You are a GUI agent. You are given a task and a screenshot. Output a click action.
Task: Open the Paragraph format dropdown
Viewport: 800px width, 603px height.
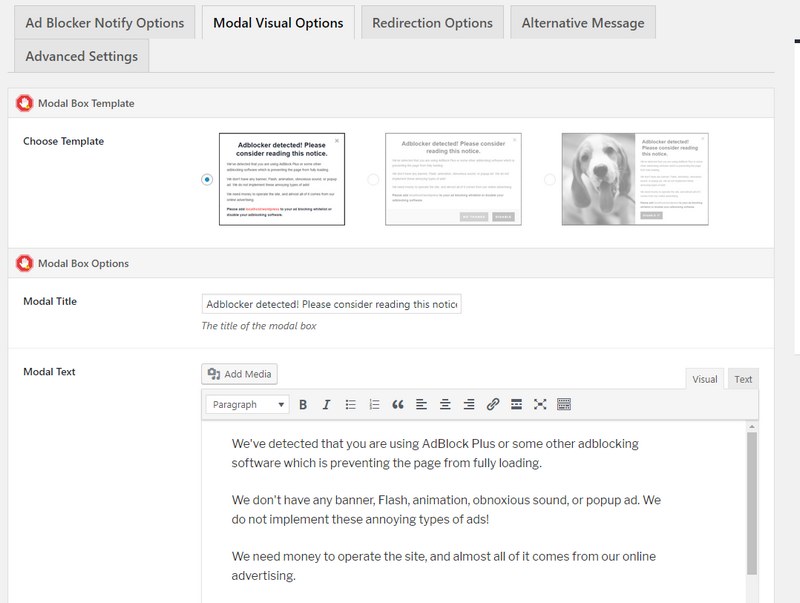point(248,405)
